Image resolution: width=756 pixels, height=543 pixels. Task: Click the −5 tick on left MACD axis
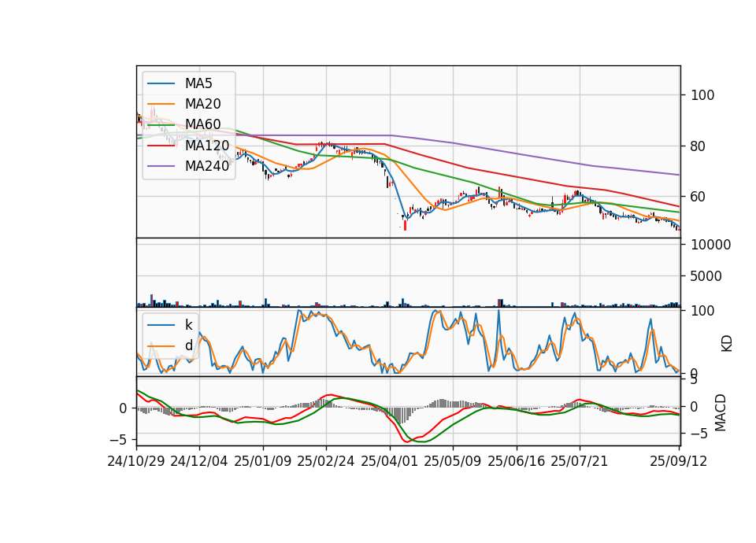point(117,440)
